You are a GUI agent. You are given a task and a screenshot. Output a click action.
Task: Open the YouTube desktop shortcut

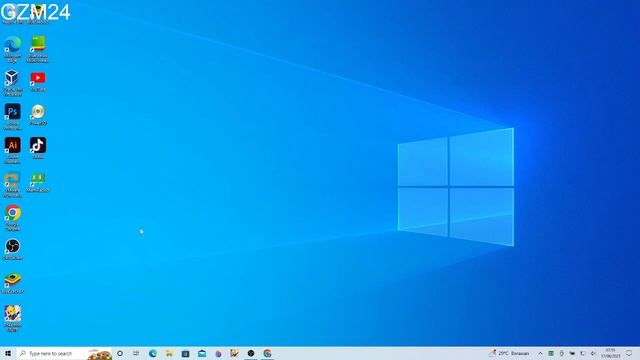(x=38, y=81)
